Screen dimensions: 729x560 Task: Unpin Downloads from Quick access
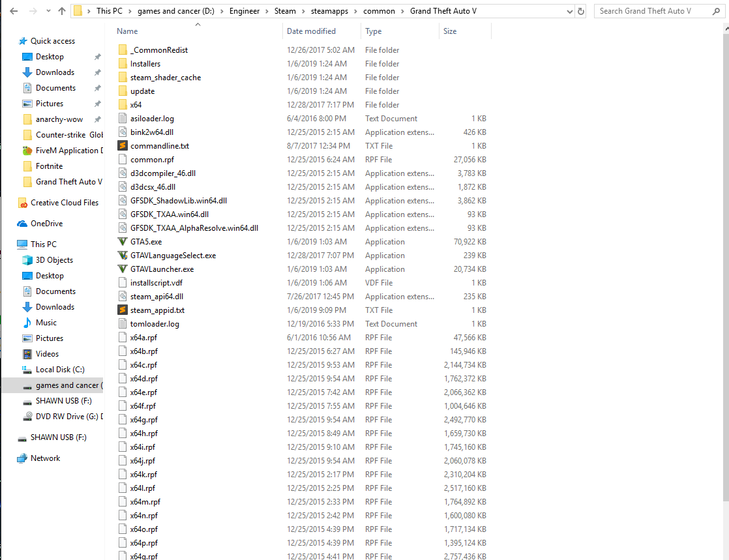tap(98, 72)
